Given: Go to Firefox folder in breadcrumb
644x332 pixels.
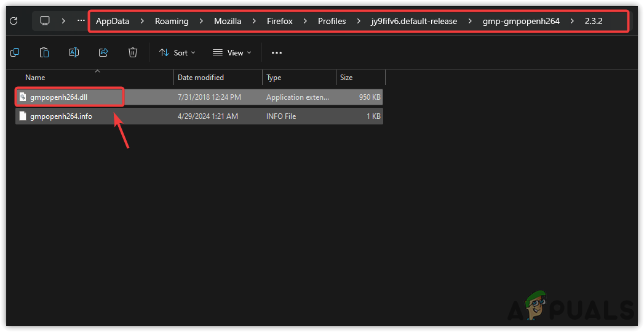Looking at the screenshot, I should point(280,21).
